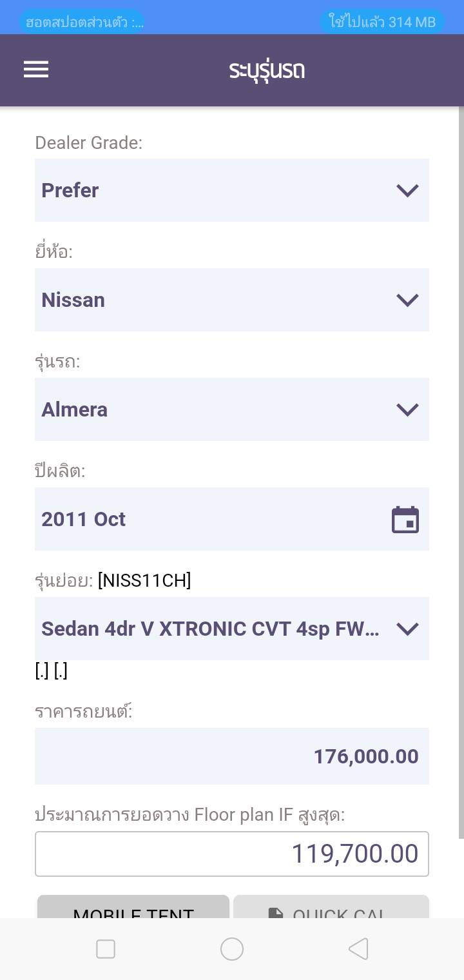Tap the 2011 Oct production date field
This screenshot has width=464, height=980.
[x=206, y=519]
